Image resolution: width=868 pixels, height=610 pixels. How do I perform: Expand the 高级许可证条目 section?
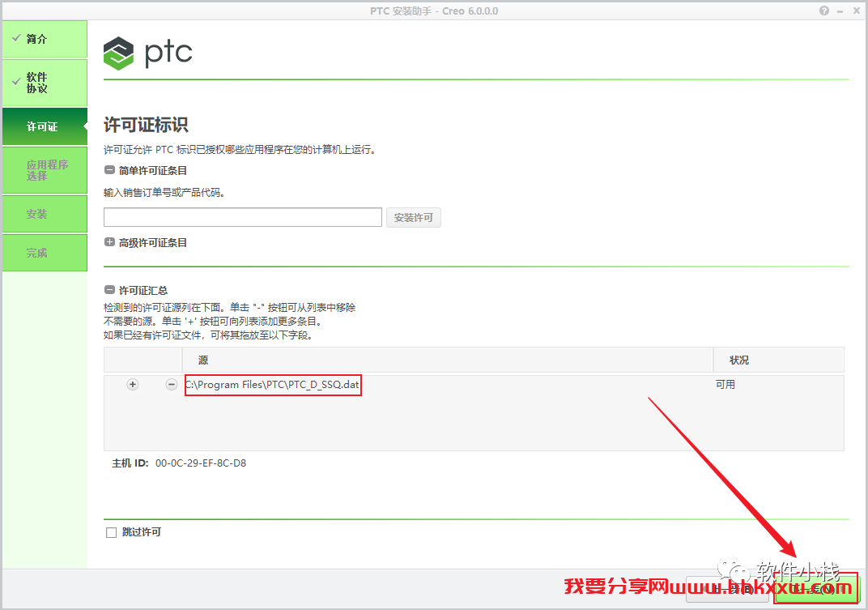(109, 243)
